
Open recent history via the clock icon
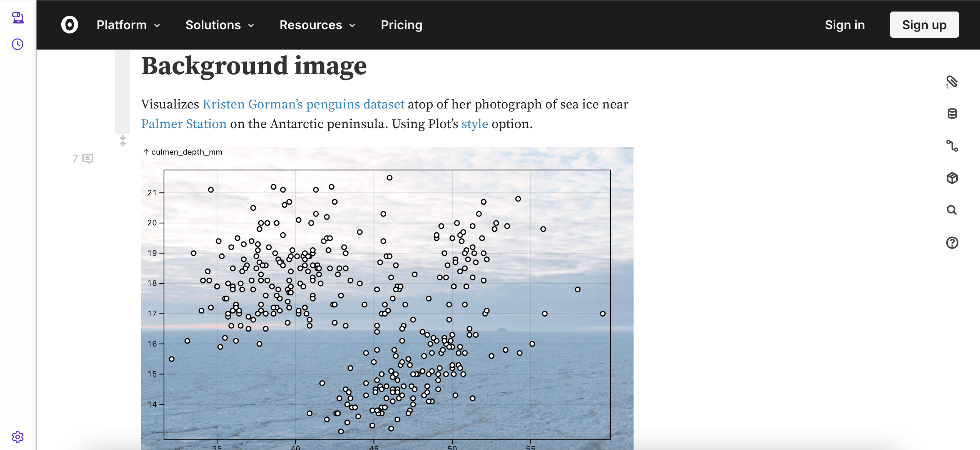click(17, 44)
